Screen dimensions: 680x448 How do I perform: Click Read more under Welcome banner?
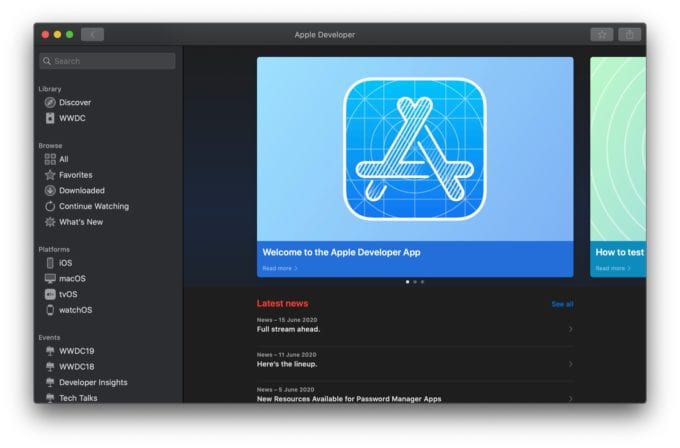click(280, 268)
